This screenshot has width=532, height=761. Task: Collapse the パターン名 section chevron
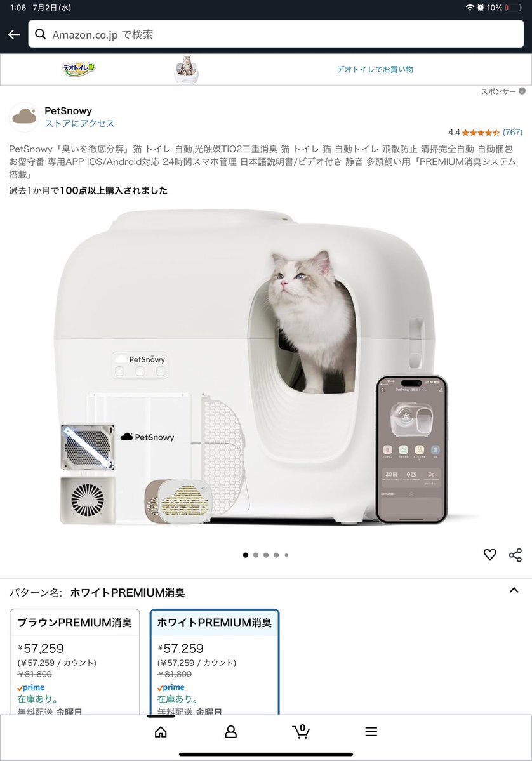(x=514, y=590)
